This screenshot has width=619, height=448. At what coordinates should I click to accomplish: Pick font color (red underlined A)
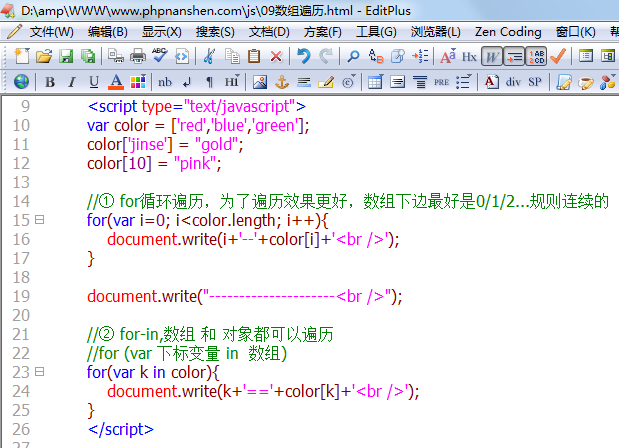pyautogui.click(x=116, y=82)
